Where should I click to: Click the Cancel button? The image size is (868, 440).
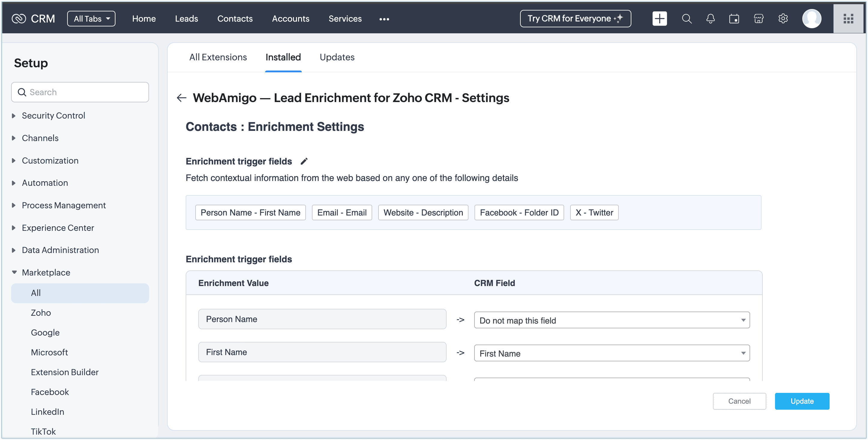(x=739, y=401)
